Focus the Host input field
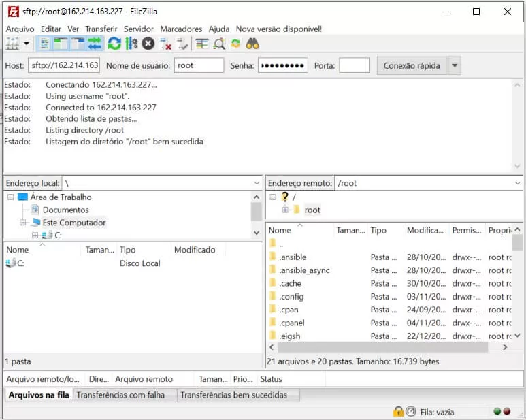This screenshot has height=420, width=526. click(x=65, y=65)
